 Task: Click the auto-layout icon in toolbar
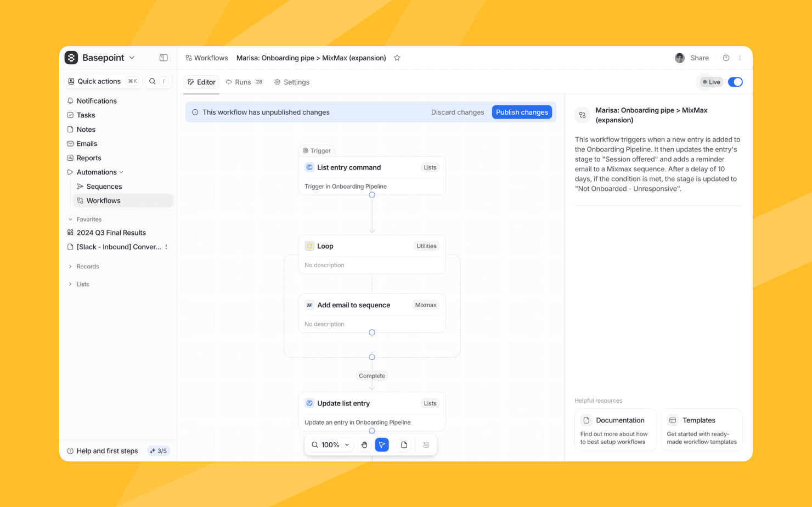(x=426, y=445)
